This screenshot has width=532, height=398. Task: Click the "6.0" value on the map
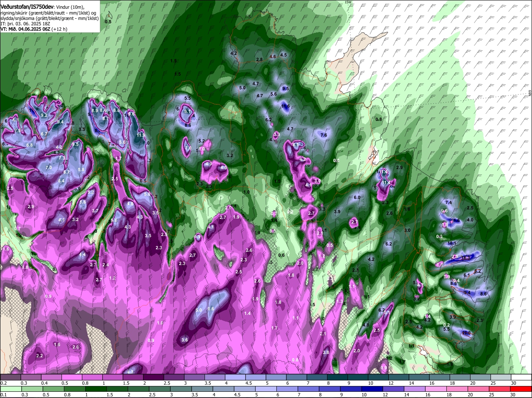[x=357, y=197]
